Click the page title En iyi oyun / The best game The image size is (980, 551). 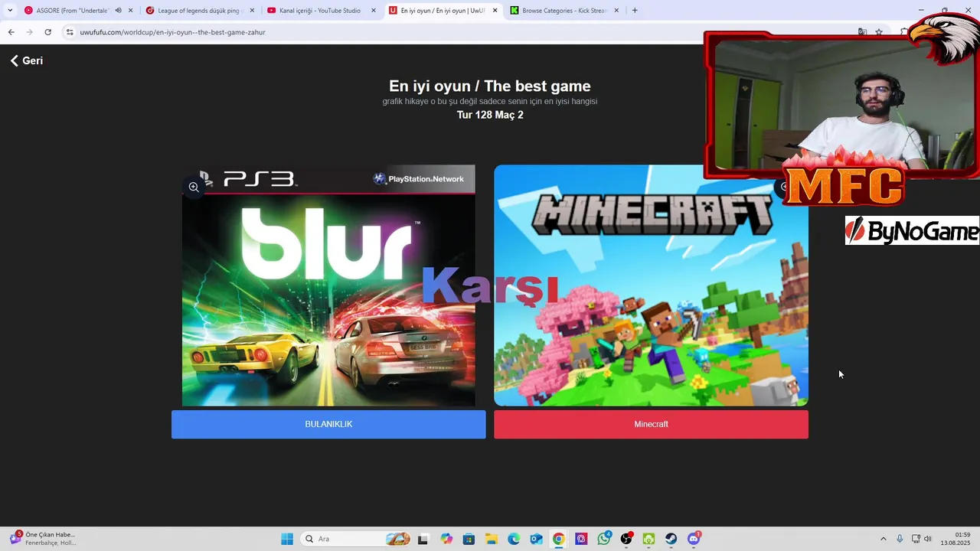[x=490, y=86]
